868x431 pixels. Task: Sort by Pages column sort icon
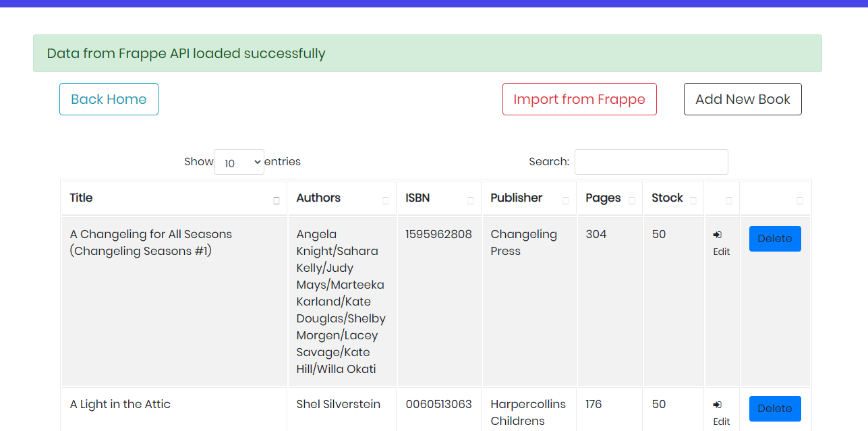[x=632, y=200]
